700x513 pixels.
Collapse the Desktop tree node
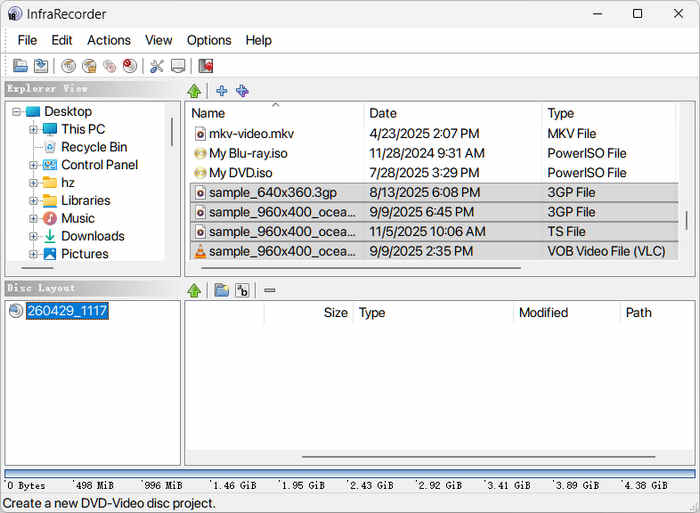click(x=17, y=112)
